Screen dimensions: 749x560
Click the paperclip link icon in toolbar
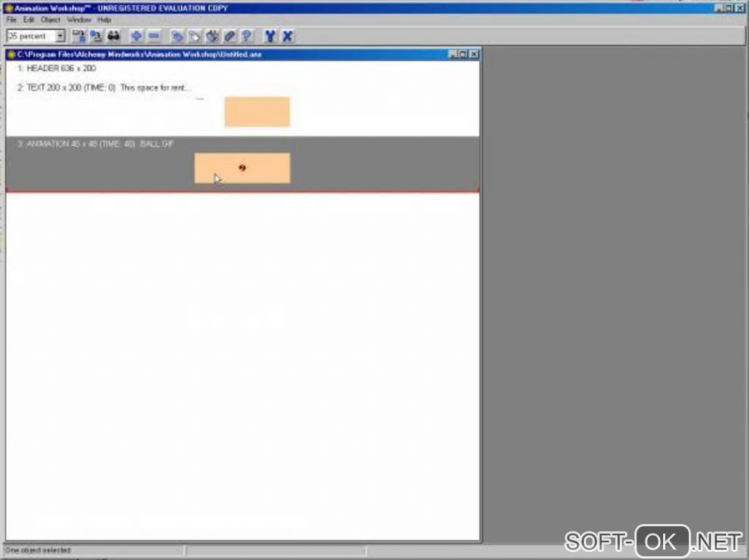pyautogui.click(x=229, y=36)
